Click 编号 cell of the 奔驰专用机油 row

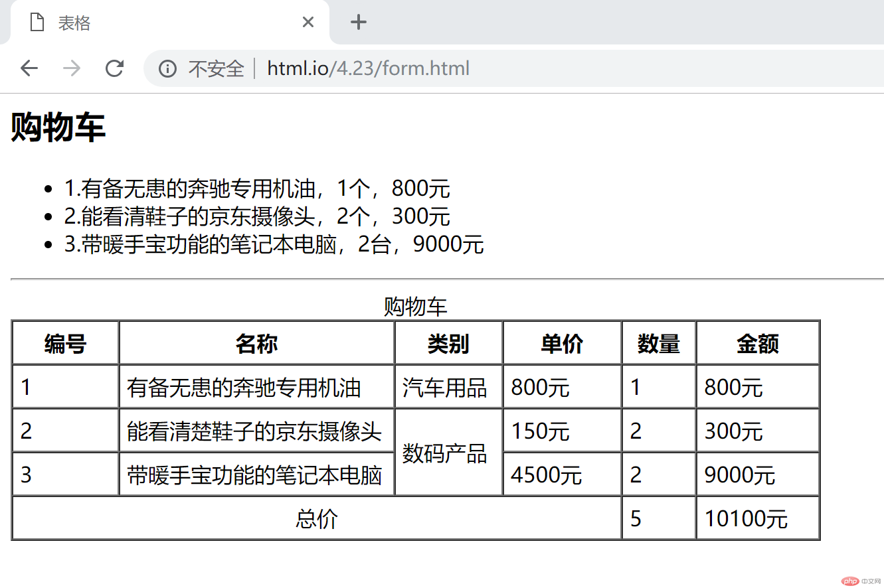(x=66, y=388)
